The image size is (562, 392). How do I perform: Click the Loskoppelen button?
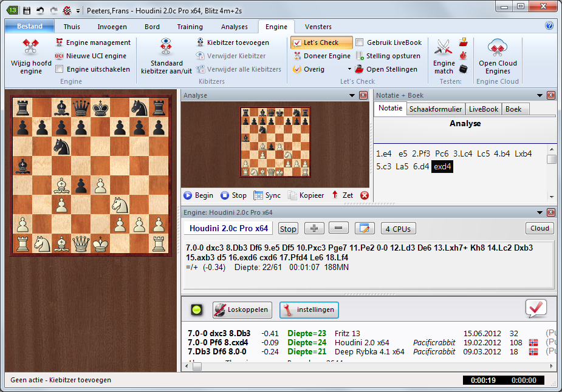pos(242,309)
